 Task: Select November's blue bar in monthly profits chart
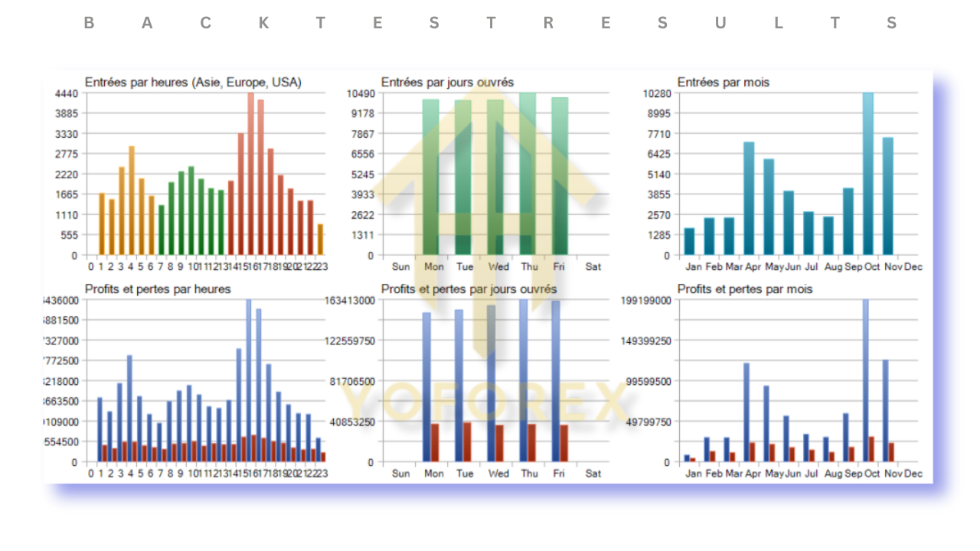[885, 411]
